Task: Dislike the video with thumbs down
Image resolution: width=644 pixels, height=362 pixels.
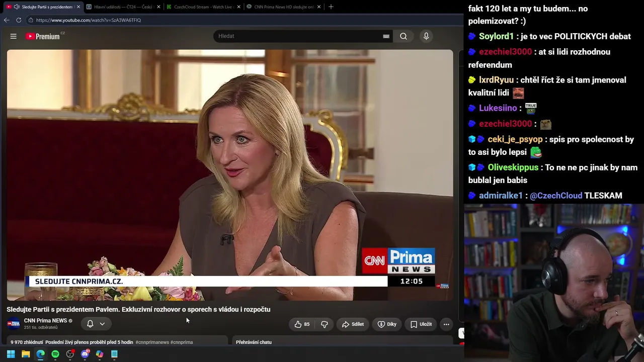Action: click(x=325, y=324)
